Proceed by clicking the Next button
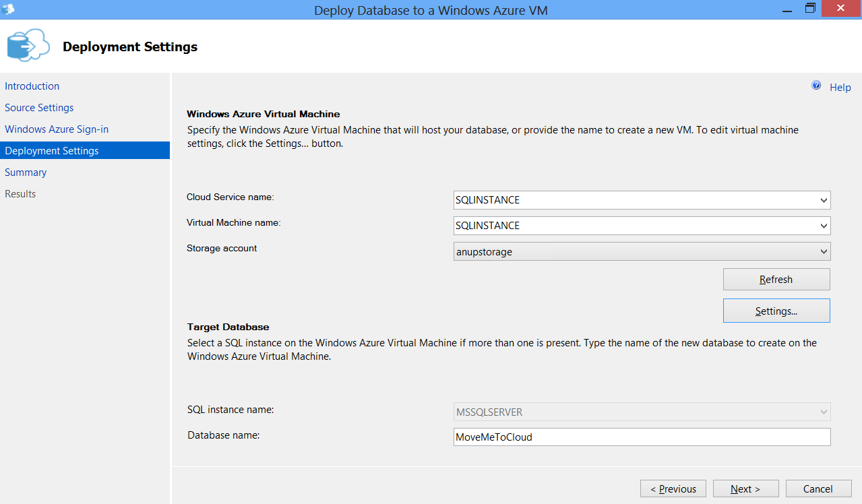This screenshot has height=504, width=862. point(745,489)
